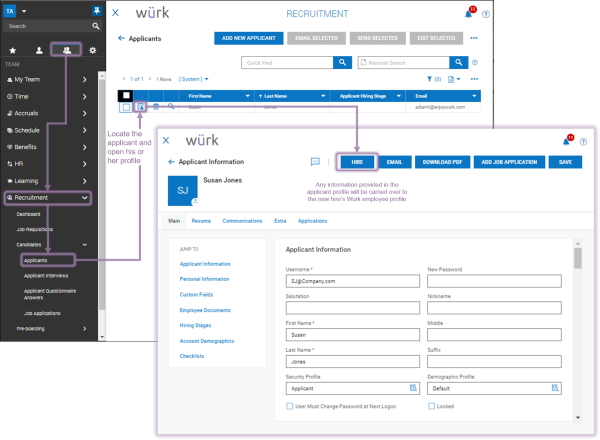600x440 pixels.
Task: Open ellipsis menu next to Edit Selected
Action: tap(474, 38)
